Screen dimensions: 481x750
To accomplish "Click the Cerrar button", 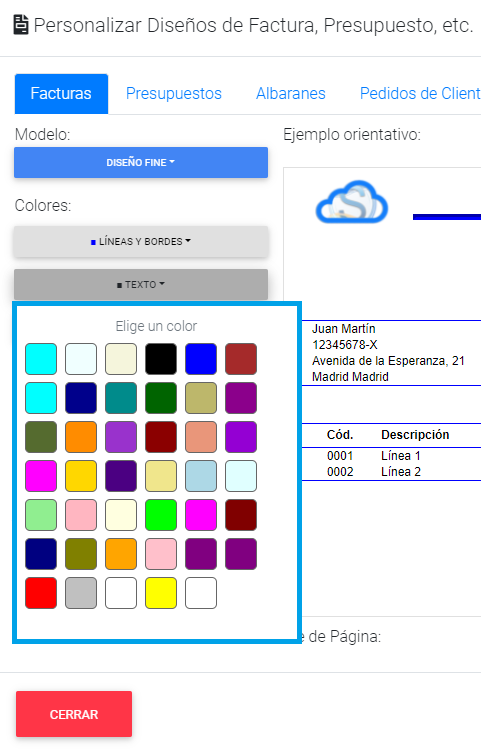I will click(74, 714).
